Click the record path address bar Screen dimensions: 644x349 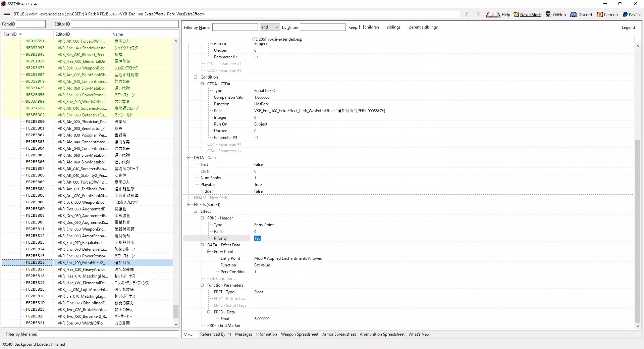[x=236, y=14]
